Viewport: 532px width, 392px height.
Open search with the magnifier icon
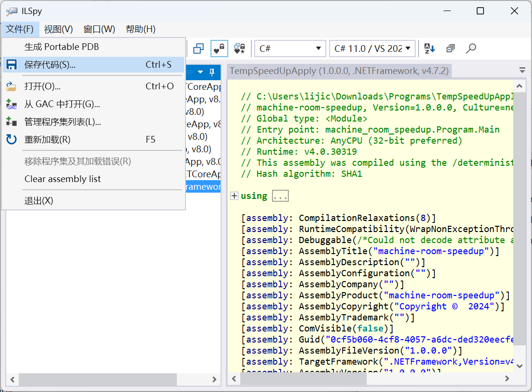[x=471, y=49]
